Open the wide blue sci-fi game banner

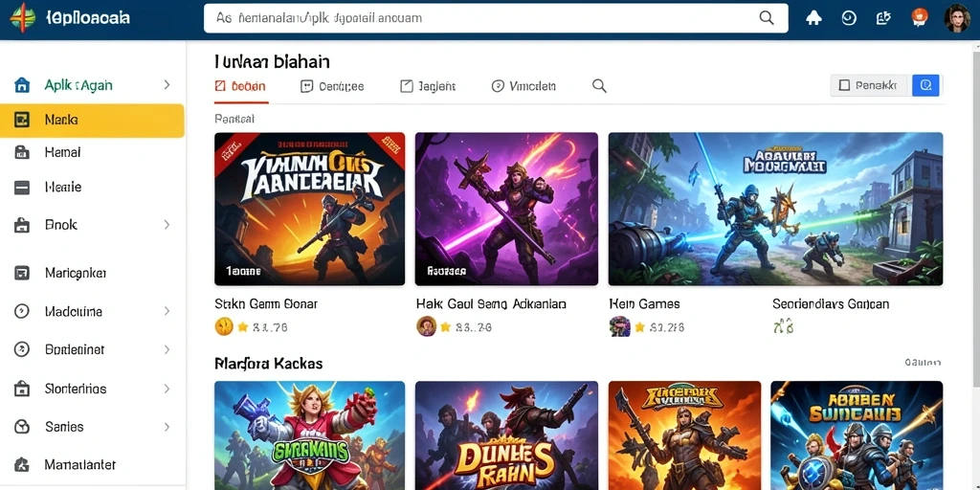pyautogui.click(x=775, y=209)
